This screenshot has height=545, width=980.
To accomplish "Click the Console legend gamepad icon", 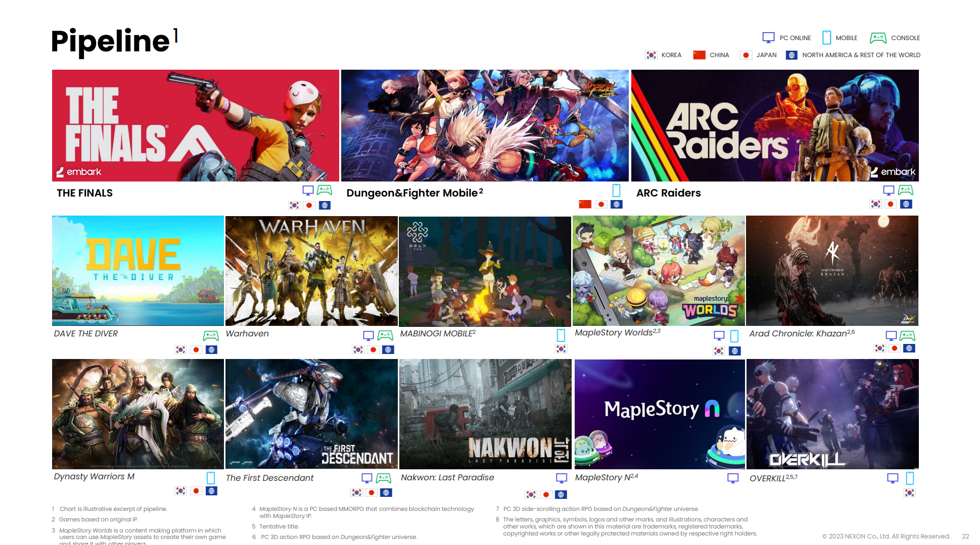I will pyautogui.click(x=878, y=38).
